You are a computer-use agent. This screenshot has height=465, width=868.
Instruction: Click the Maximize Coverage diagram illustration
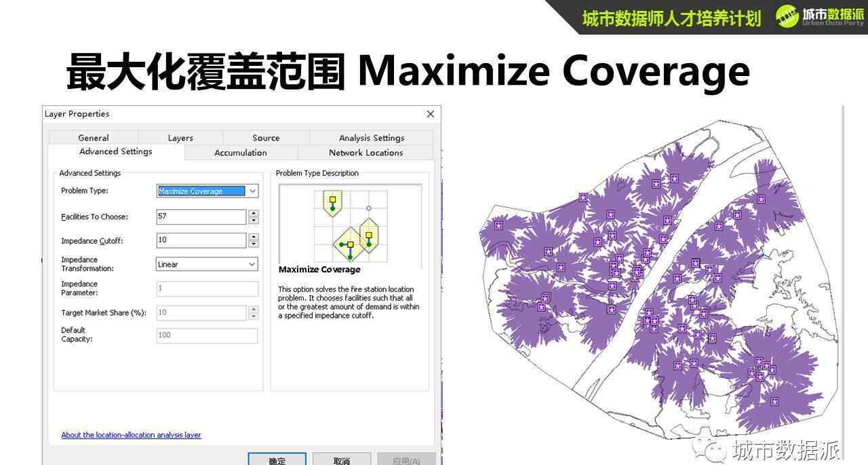pos(350,225)
